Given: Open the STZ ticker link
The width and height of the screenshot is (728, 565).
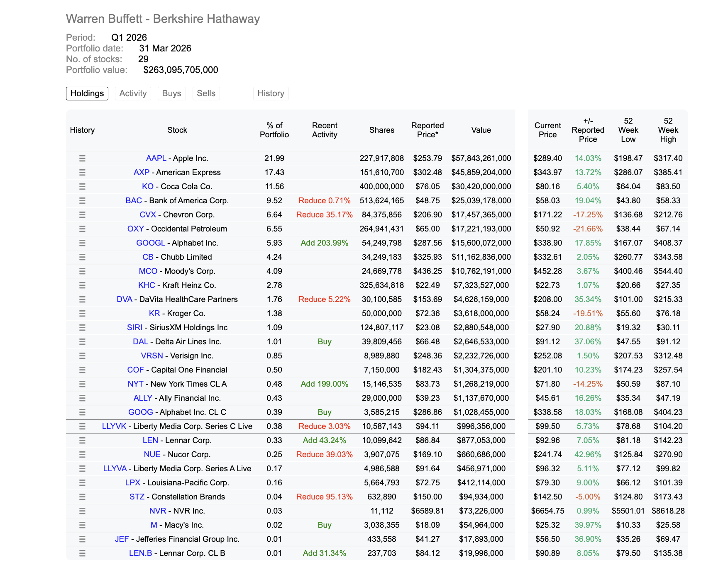Looking at the screenshot, I should (x=137, y=497).
